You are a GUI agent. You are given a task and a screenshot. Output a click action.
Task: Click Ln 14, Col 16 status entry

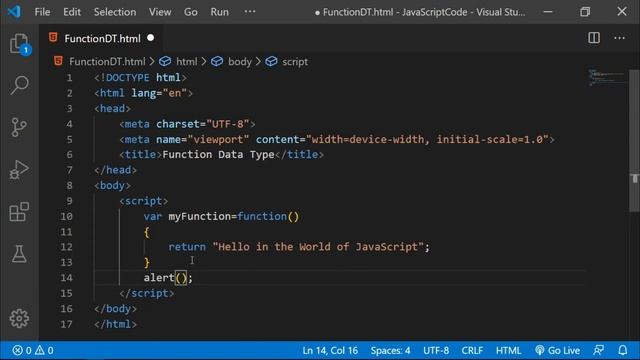pyautogui.click(x=330, y=350)
